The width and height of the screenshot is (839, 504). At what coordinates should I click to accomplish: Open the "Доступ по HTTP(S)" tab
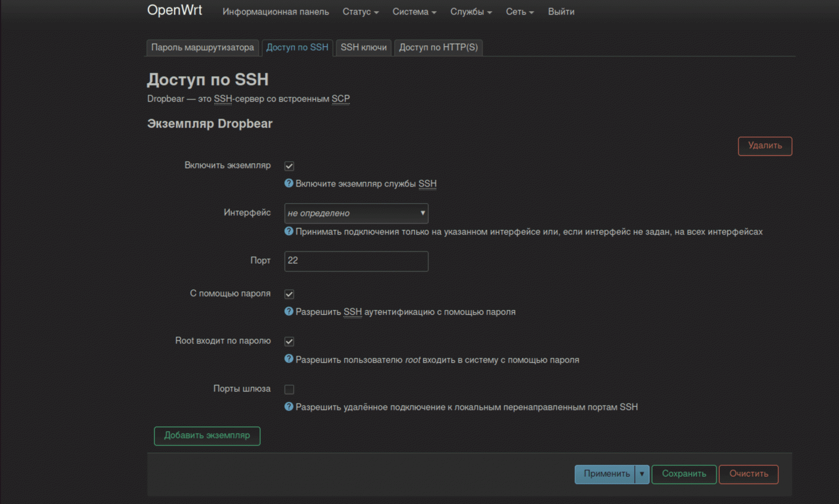coord(438,47)
